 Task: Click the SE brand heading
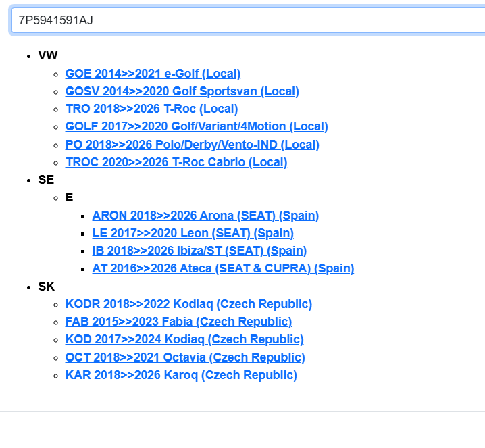point(46,180)
